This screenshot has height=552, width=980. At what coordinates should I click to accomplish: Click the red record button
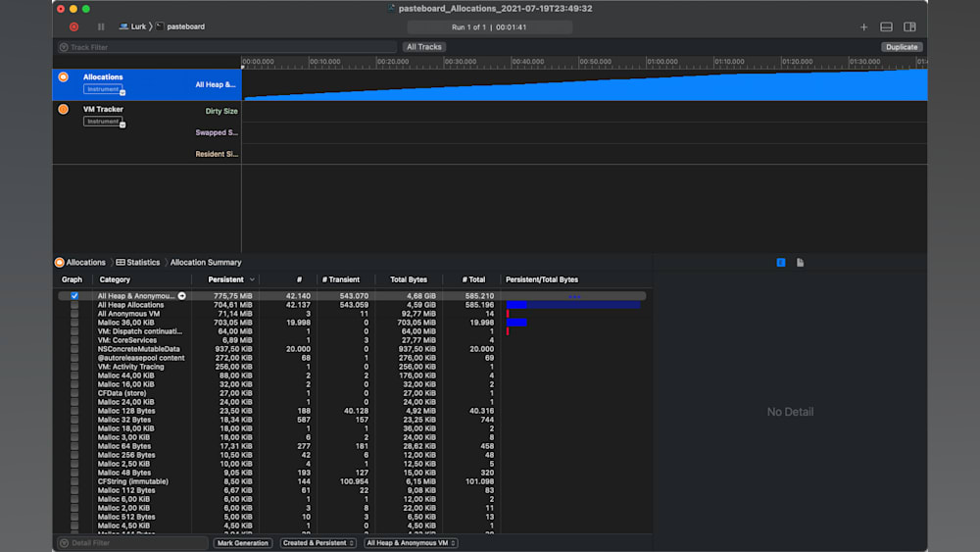[x=73, y=26]
